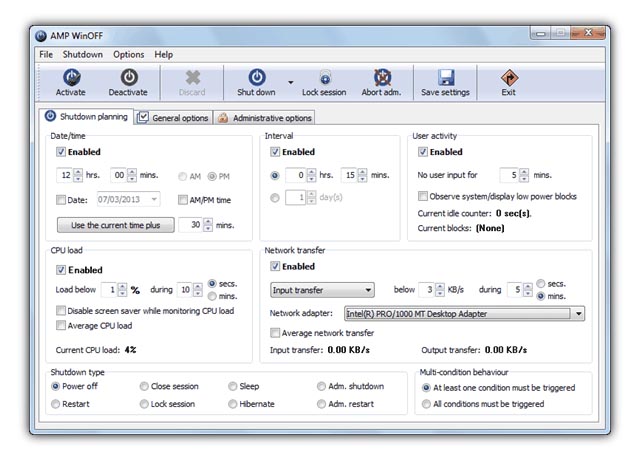The image size is (640, 460).
Task: Select Hibernate shutdown type
Action: [233, 404]
